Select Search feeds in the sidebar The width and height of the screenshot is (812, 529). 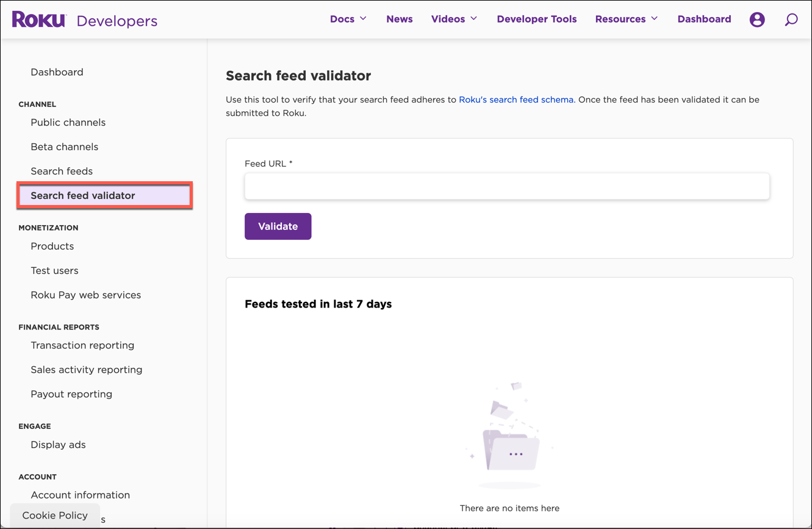(x=62, y=171)
